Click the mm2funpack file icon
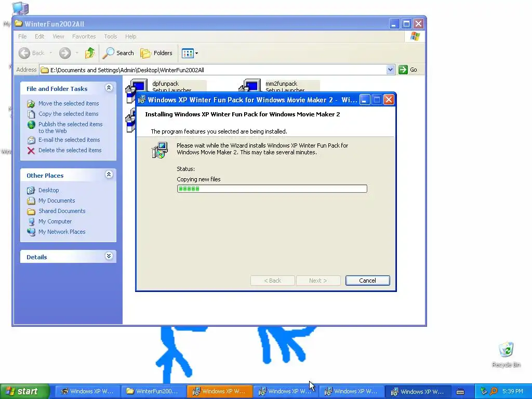Image resolution: width=532 pixels, height=399 pixels. point(250,86)
